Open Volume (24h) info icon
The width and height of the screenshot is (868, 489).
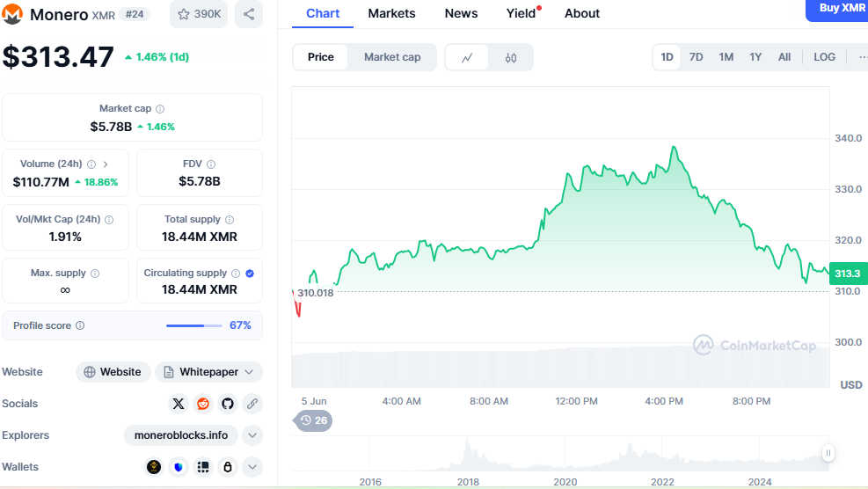point(91,164)
